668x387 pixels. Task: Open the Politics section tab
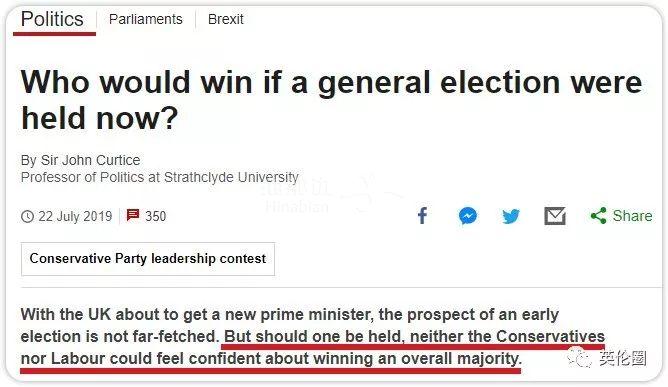coord(52,19)
